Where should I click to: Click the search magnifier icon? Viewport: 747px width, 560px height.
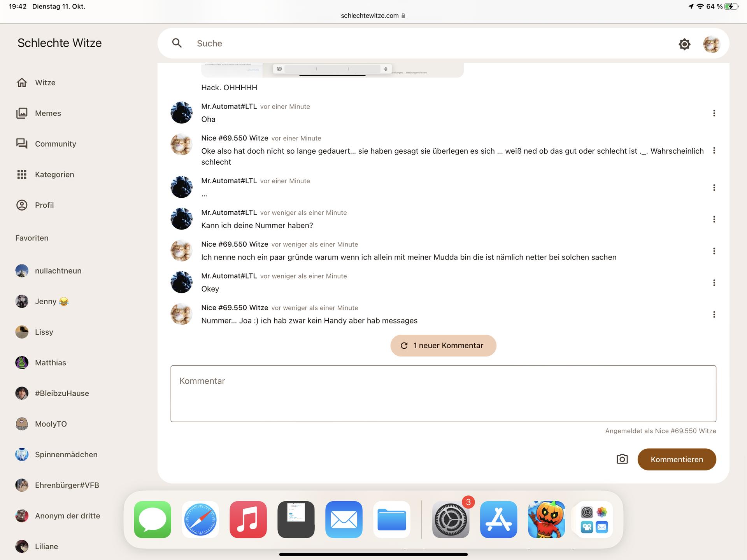[x=177, y=43]
